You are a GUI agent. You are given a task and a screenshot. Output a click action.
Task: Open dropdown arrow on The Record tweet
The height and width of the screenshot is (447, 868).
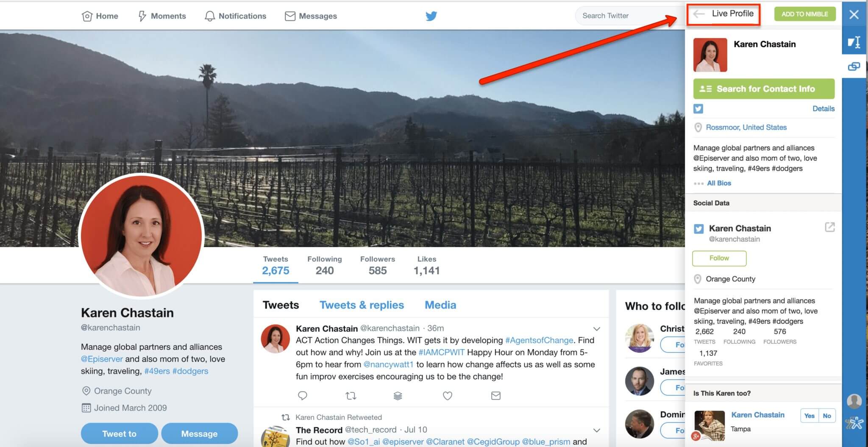pyautogui.click(x=596, y=430)
